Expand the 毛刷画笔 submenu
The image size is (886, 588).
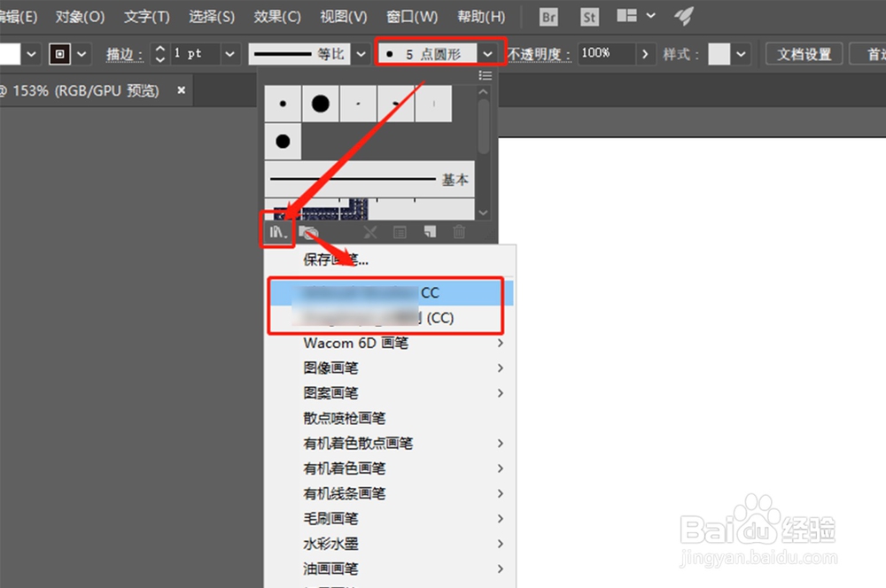(390, 518)
